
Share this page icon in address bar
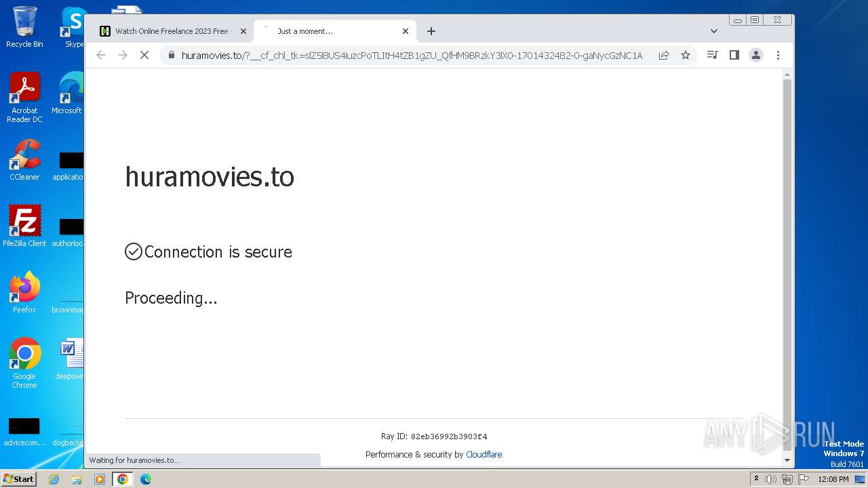(x=664, y=55)
